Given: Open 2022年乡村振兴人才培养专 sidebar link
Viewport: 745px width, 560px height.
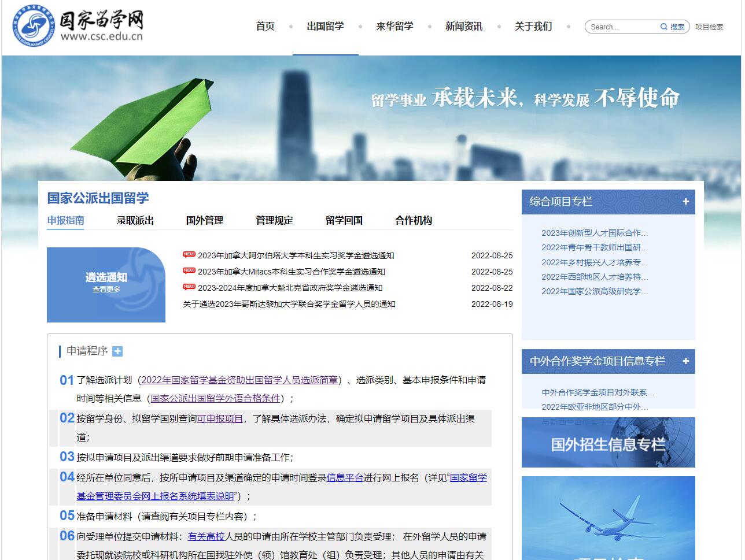Looking at the screenshot, I should click(x=595, y=262).
